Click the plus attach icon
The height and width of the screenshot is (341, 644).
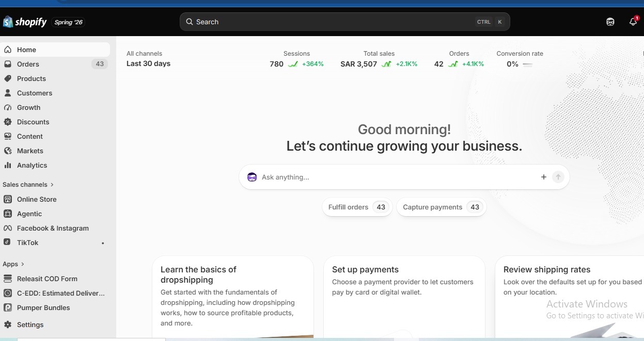click(543, 177)
